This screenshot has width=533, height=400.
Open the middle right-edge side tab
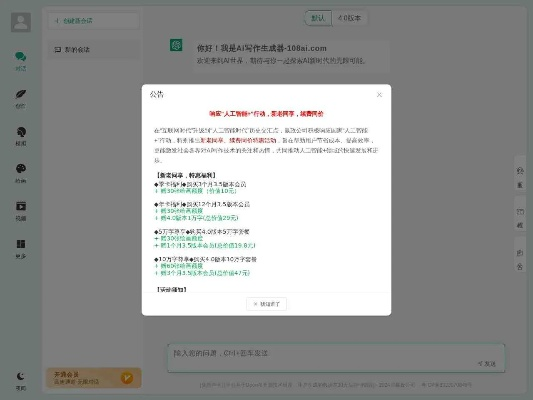(520, 214)
